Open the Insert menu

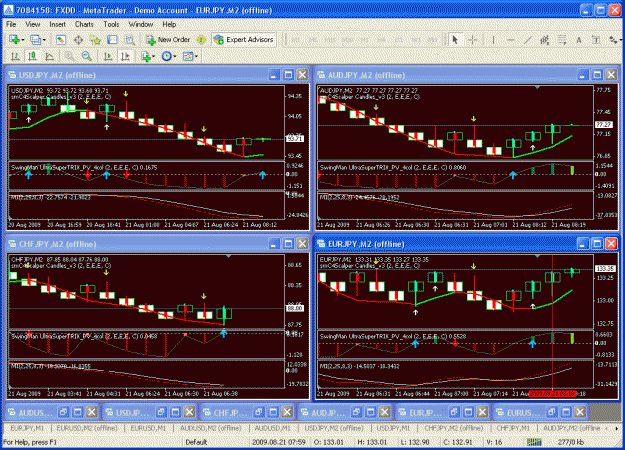57,24
